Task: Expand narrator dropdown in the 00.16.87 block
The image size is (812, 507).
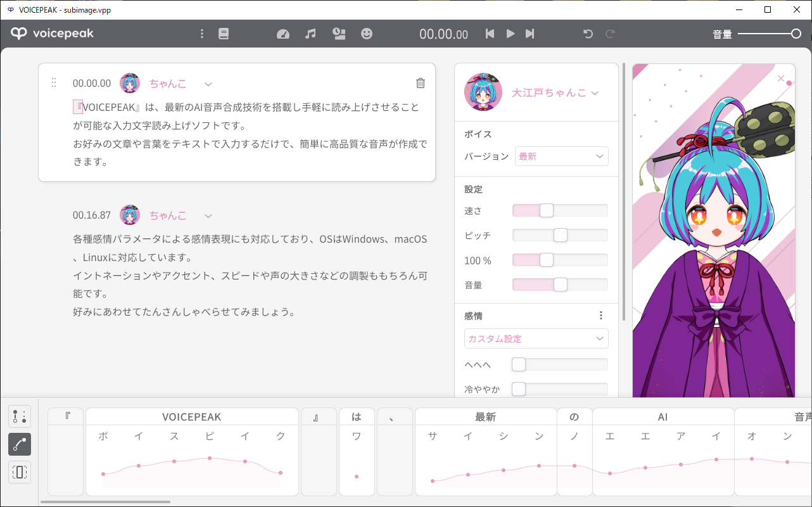Action: point(208,215)
